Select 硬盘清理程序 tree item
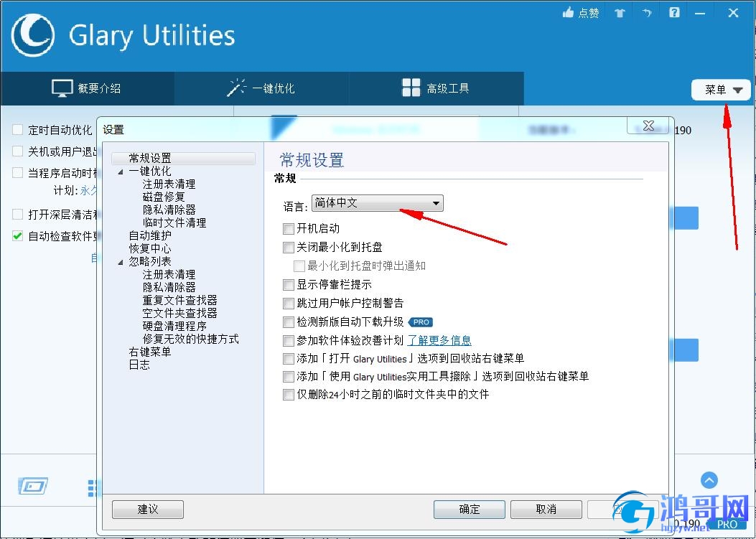The image size is (756, 539). 174,327
